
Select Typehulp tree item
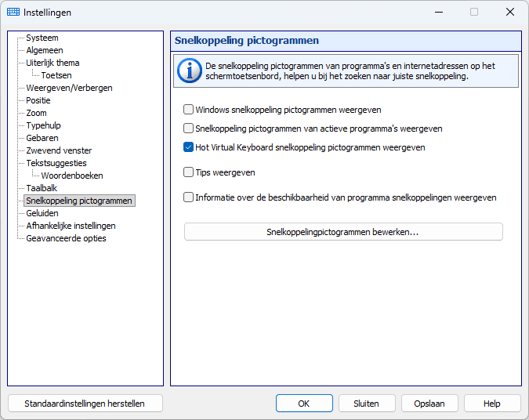click(x=44, y=125)
